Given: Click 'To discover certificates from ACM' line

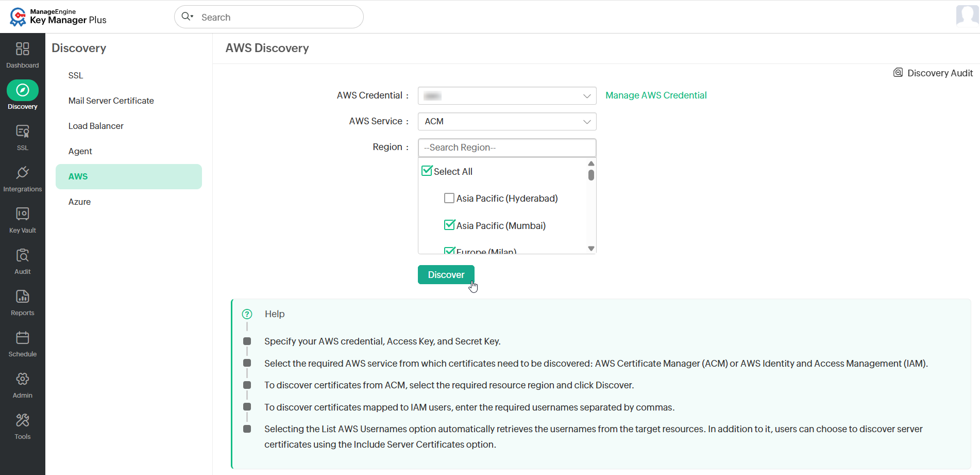Looking at the screenshot, I should tap(449, 385).
